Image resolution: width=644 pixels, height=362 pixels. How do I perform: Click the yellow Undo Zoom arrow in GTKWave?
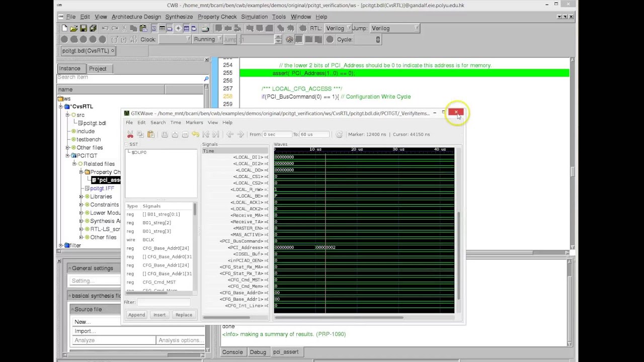(x=195, y=134)
